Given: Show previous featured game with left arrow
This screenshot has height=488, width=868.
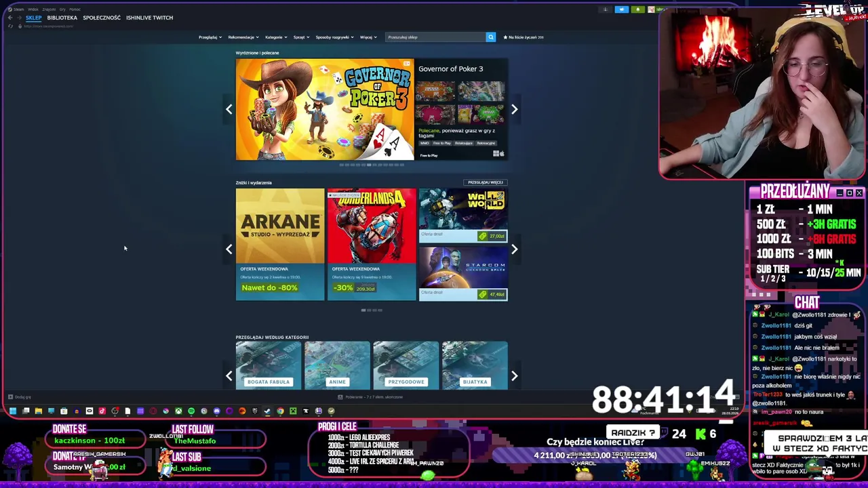Looking at the screenshot, I should click(x=229, y=109).
